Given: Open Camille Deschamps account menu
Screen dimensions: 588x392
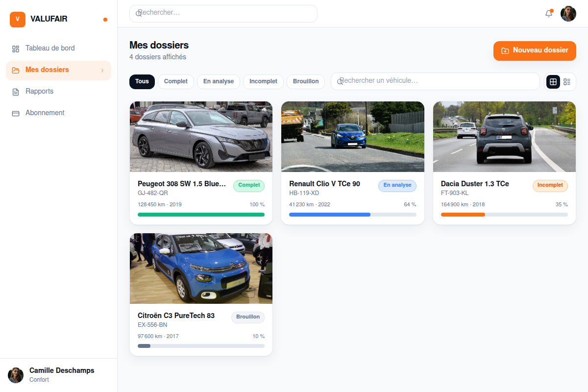Looking at the screenshot, I should coord(59,375).
